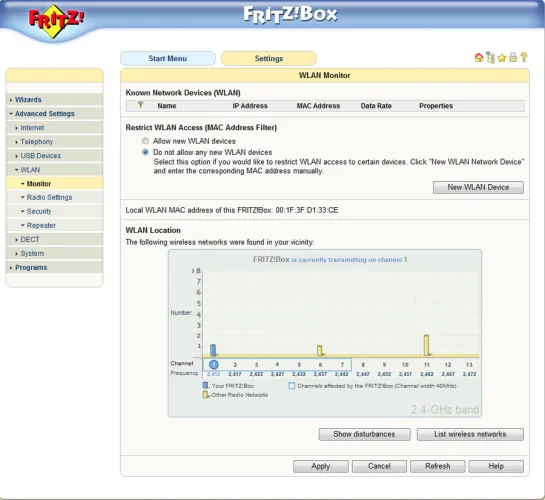Click the MAC address 00:1F:3F:D1:33:CE text
Screen dimensions: 545x500
(307, 210)
